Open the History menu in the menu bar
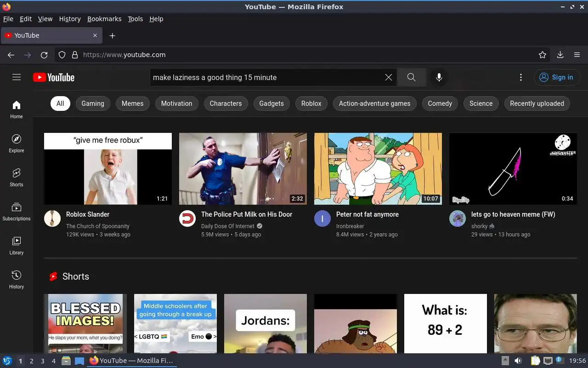 pyautogui.click(x=70, y=19)
